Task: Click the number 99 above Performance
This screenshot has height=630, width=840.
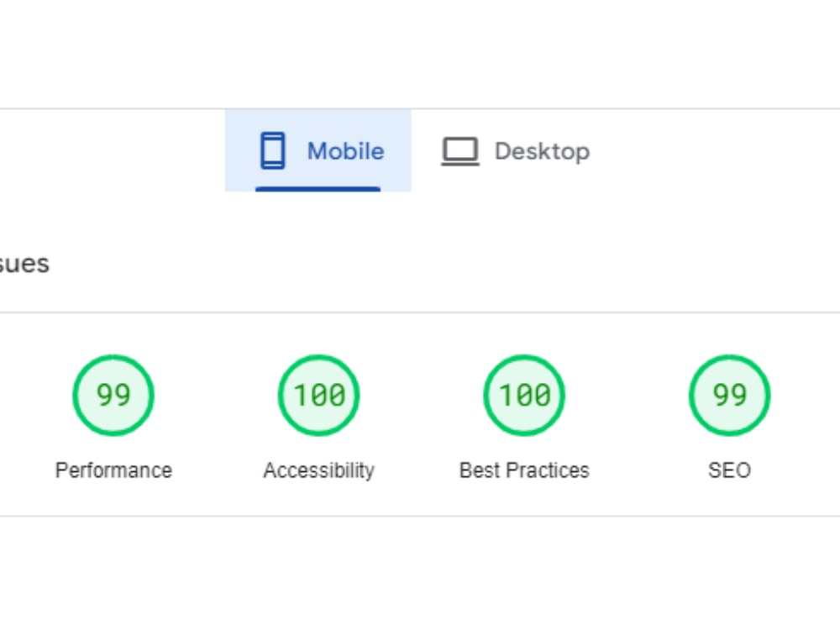Action: pyautogui.click(x=113, y=396)
